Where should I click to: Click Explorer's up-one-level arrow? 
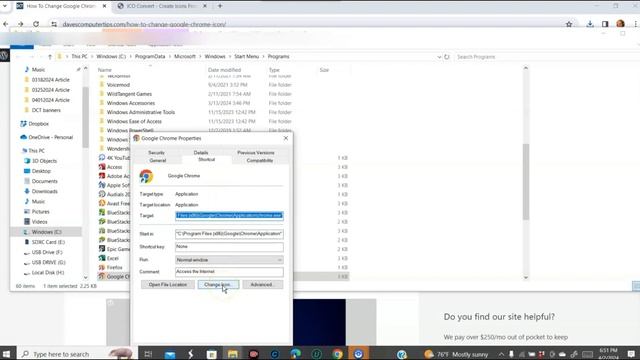tap(50, 57)
